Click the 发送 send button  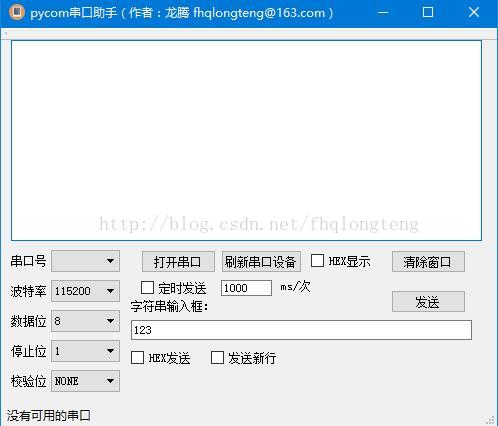tap(428, 302)
